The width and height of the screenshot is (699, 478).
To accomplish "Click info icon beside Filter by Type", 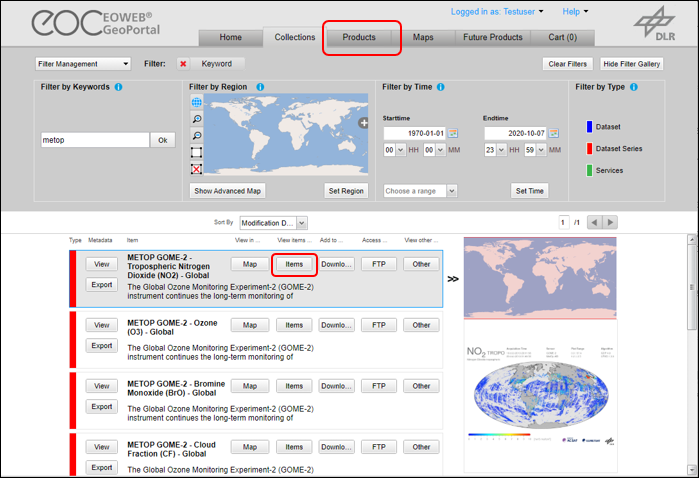I will point(634,87).
